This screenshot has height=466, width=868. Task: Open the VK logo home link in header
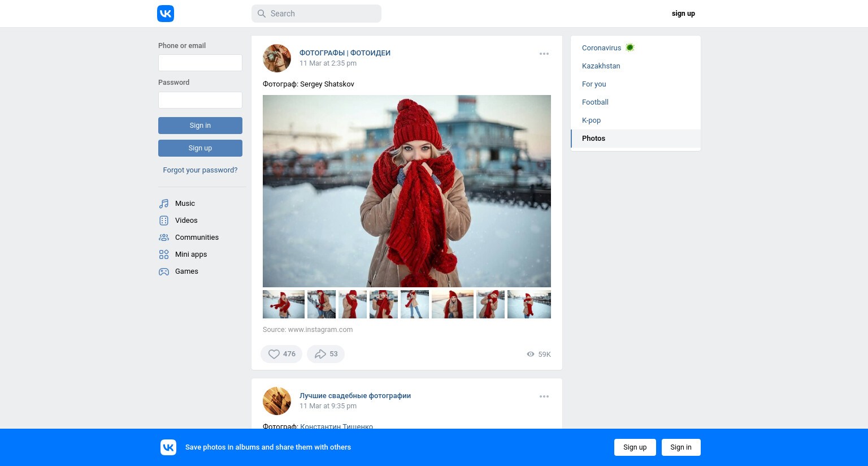pyautogui.click(x=166, y=14)
